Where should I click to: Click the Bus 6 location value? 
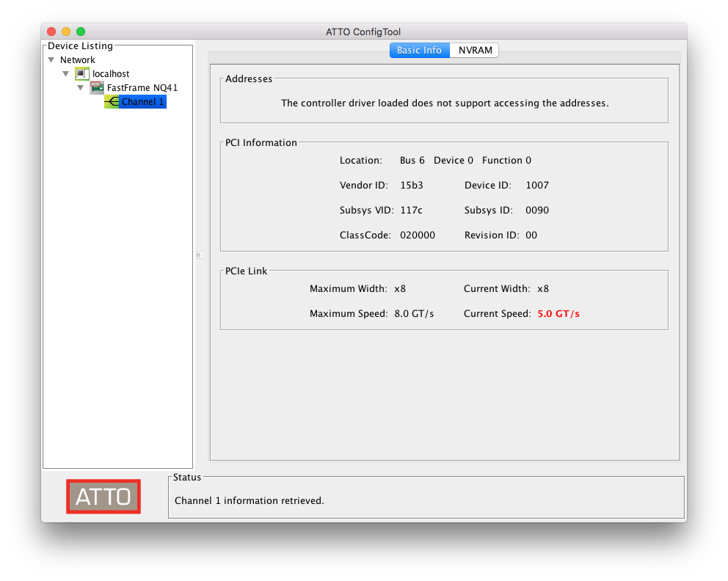click(412, 160)
